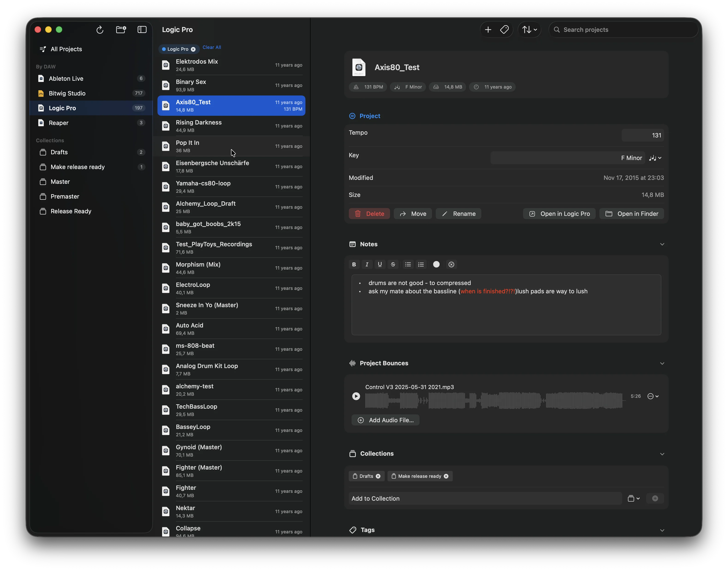Toggle bulleted list in notes

point(408,265)
